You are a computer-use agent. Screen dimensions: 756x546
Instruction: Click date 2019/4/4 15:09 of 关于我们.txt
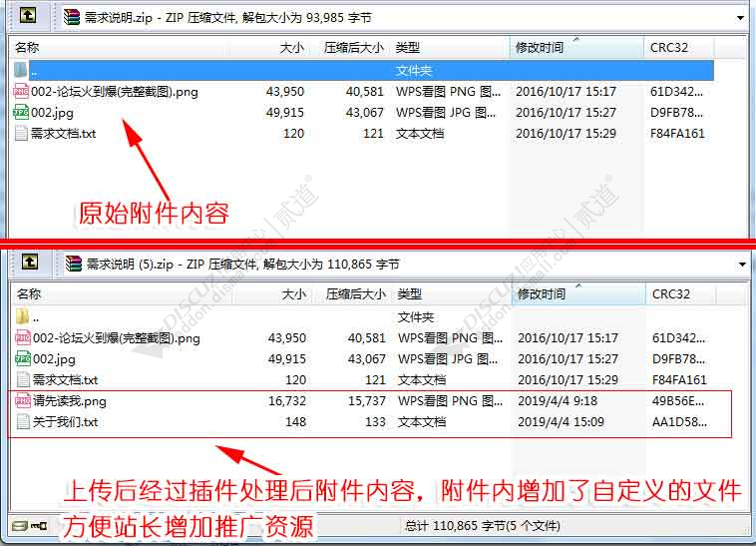[x=562, y=421]
